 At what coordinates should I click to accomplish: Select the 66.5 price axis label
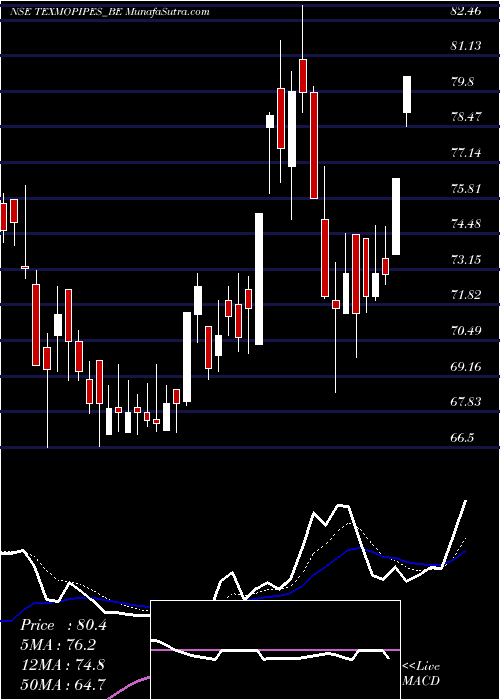[462, 438]
